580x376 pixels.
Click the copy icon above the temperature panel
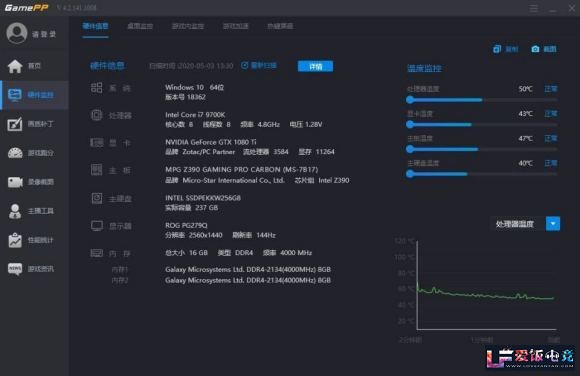pyautogui.click(x=497, y=49)
